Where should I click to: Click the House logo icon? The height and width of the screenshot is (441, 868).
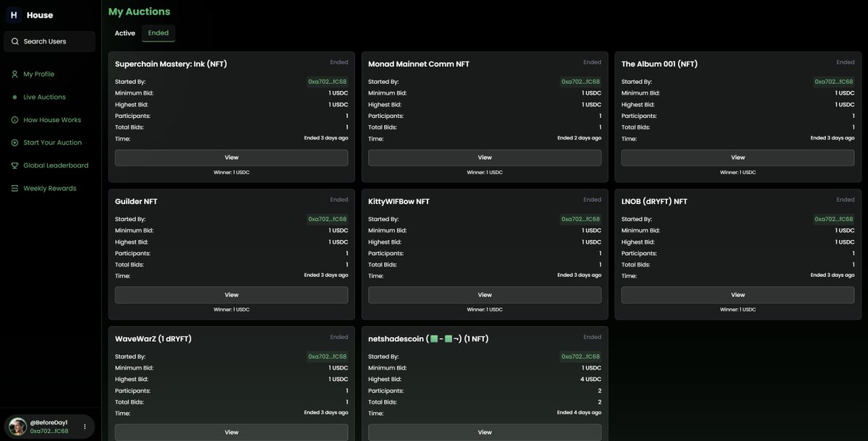pos(13,14)
